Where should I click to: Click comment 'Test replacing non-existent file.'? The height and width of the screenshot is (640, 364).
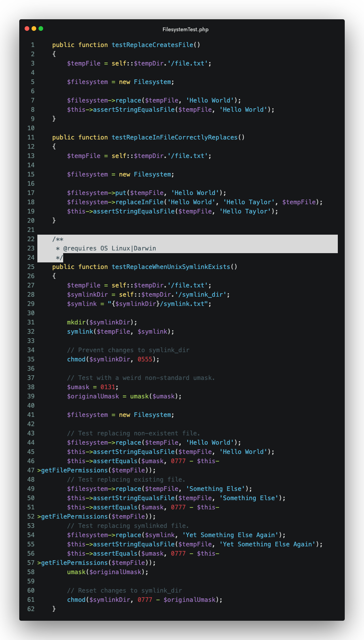click(x=134, y=433)
